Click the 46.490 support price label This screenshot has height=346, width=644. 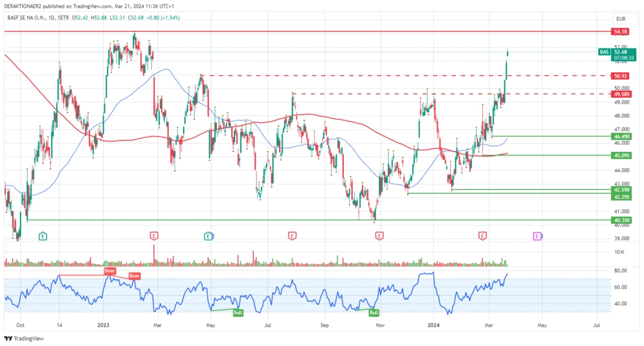pos(622,137)
